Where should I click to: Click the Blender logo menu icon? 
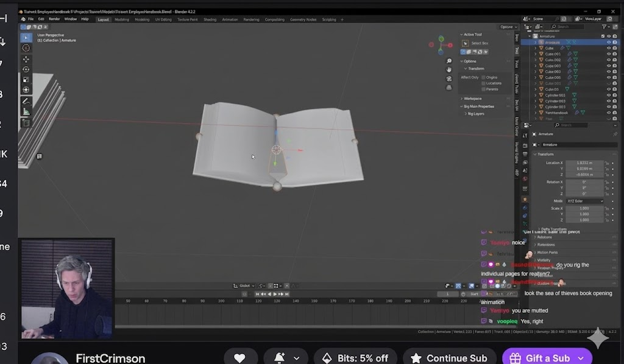pos(23,19)
